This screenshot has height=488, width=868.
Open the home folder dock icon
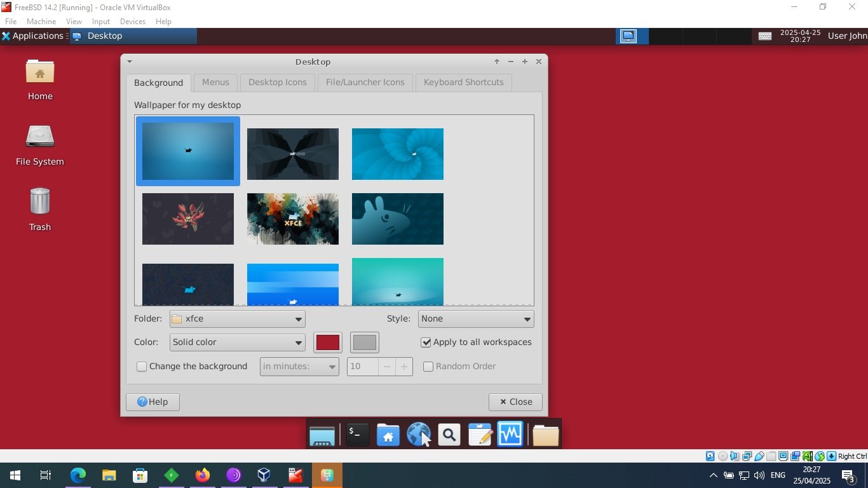click(388, 435)
